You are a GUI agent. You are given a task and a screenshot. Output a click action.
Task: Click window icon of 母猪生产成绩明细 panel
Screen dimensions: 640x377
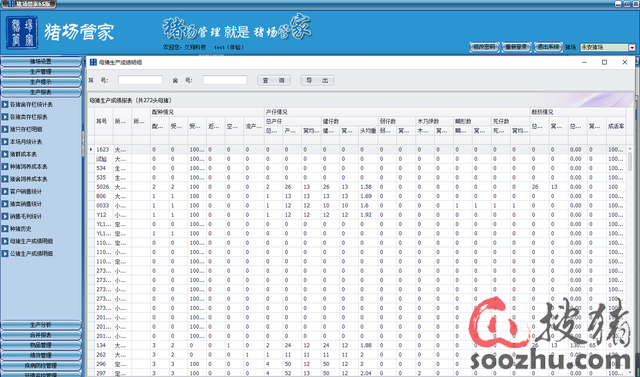click(93, 62)
